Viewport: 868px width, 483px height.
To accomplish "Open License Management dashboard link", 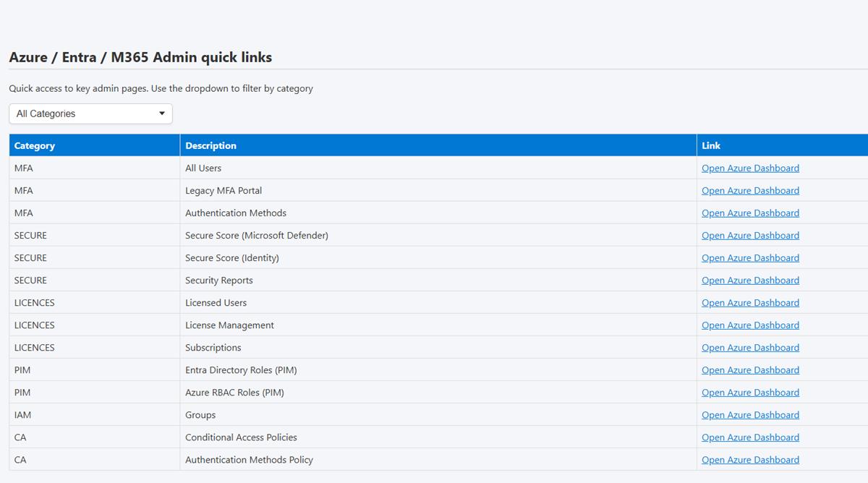I will click(x=750, y=325).
